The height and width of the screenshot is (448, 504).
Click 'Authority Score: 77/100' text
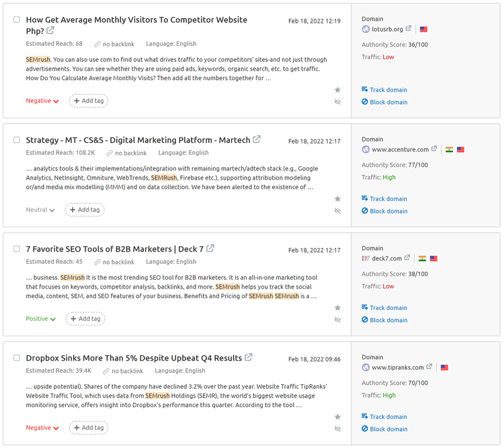coord(394,165)
